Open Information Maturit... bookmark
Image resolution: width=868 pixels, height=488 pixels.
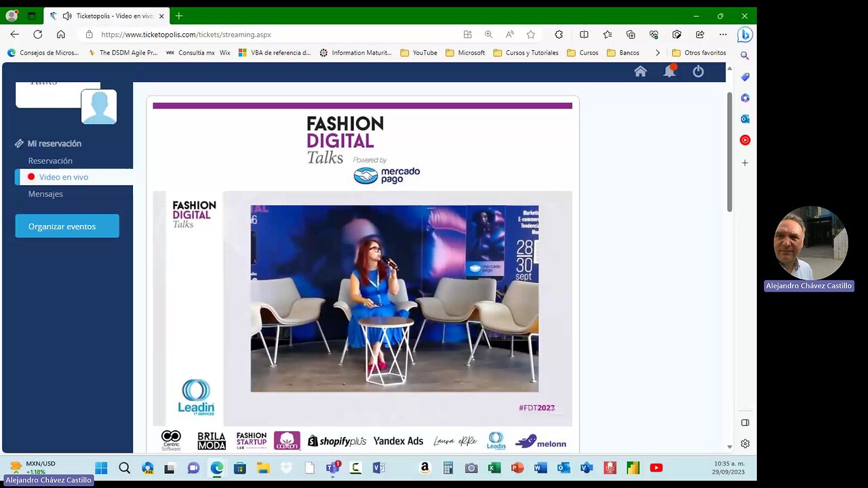(x=355, y=53)
